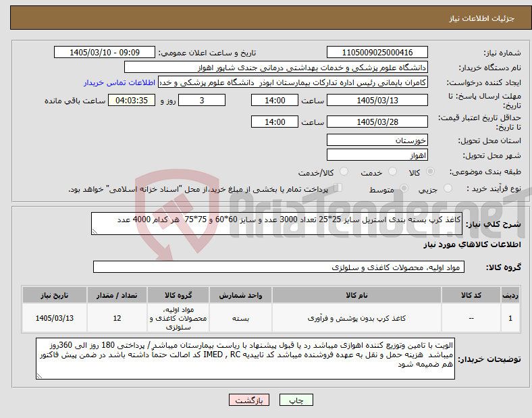The image size is (532, 418).
Task: Click the buyer organization name field
Action: [x=276, y=67]
